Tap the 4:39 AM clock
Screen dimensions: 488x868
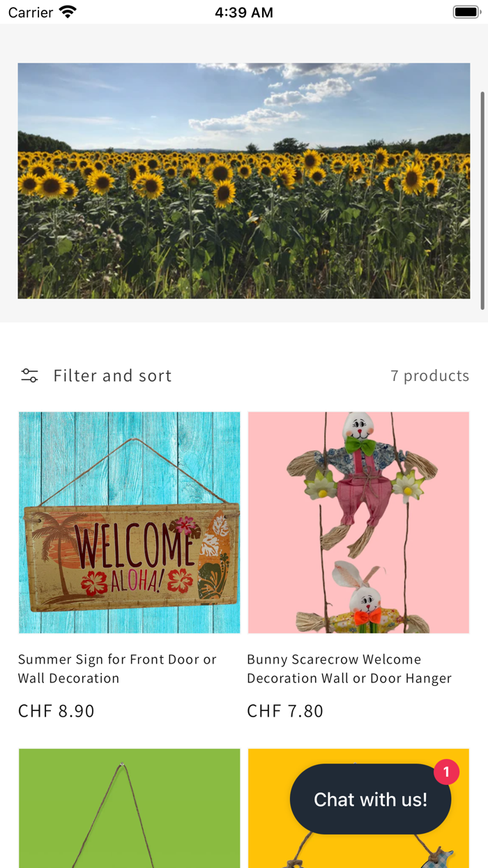(244, 12)
